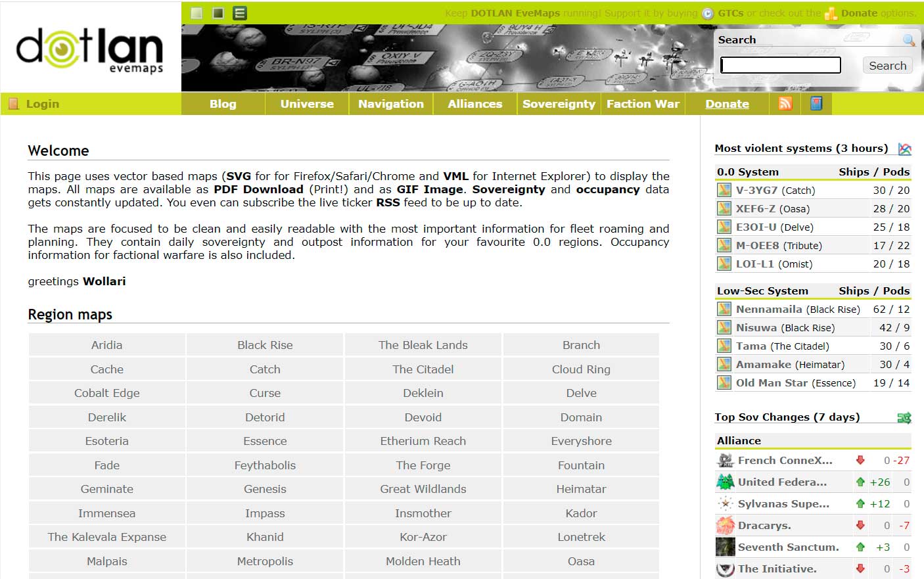Open the Lonetrek region map

(x=582, y=537)
